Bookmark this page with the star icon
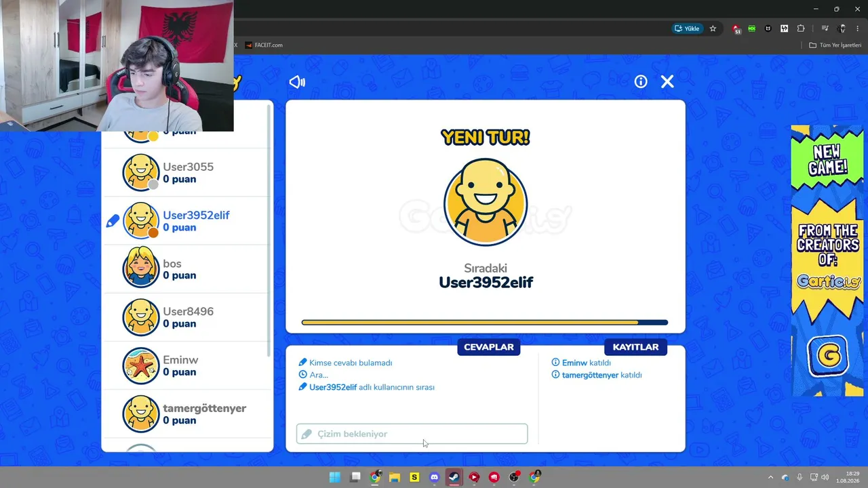868x488 pixels. [x=713, y=28]
